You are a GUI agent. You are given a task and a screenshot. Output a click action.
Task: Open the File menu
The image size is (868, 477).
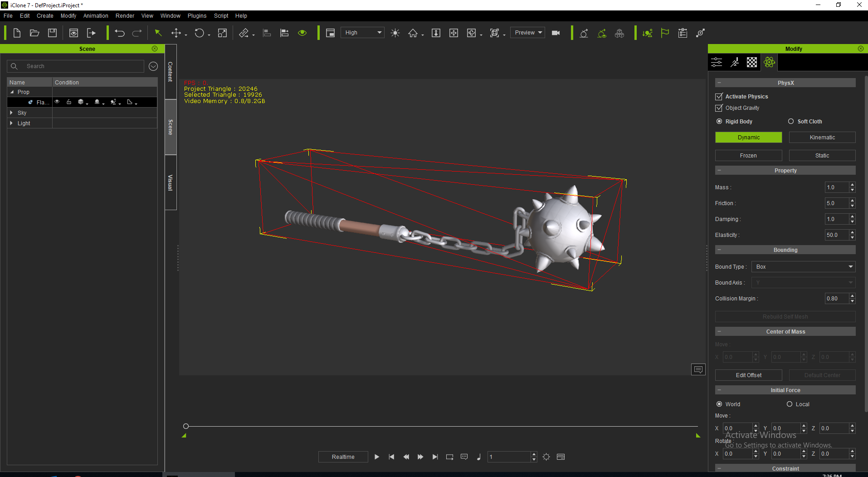(8, 16)
